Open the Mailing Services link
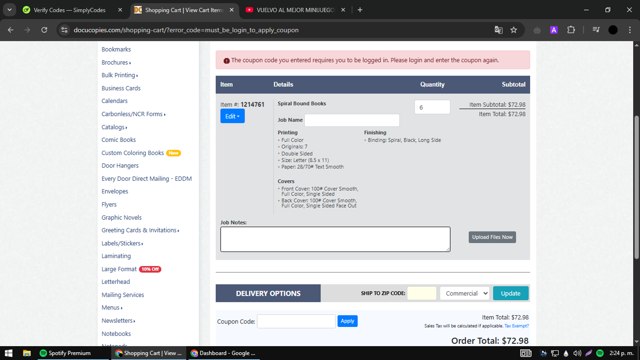The image size is (640, 360). pyautogui.click(x=122, y=295)
